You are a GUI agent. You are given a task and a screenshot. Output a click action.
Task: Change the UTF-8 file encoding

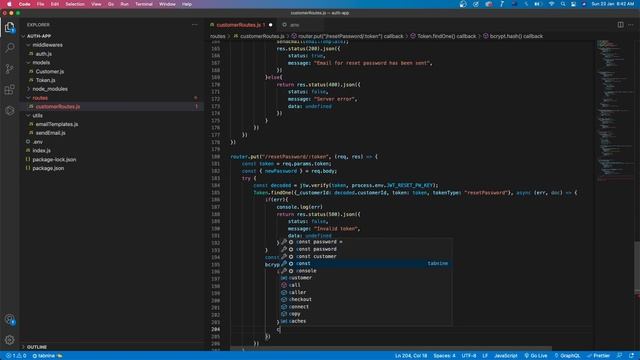coord(469,356)
